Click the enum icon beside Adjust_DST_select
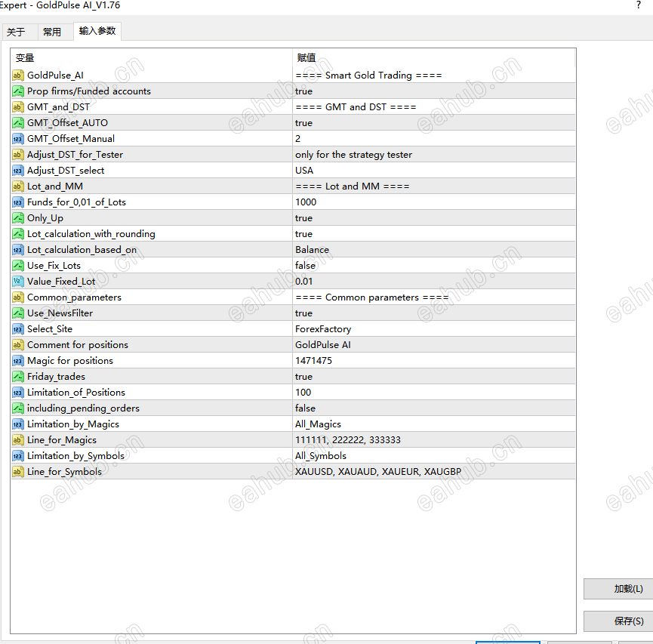Screen dimensions: 653x644 [x=17, y=171]
